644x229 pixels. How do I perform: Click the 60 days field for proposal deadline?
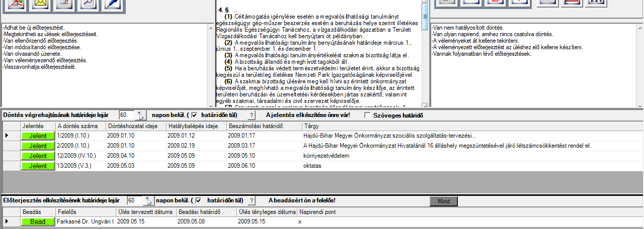click(135, 201)
